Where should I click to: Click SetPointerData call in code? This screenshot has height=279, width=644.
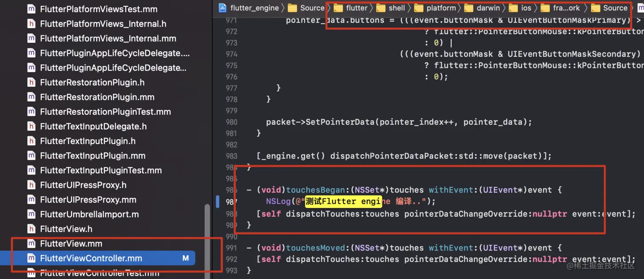coord(341,122)
